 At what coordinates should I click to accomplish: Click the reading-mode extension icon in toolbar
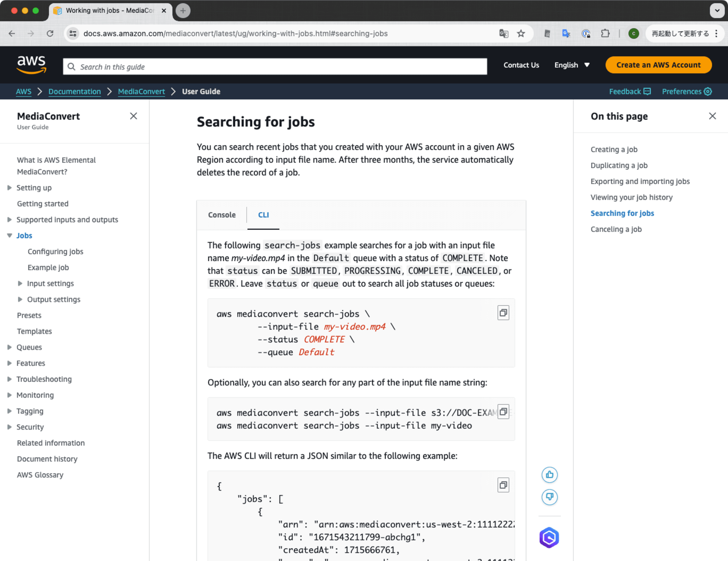tap(547, 33)
